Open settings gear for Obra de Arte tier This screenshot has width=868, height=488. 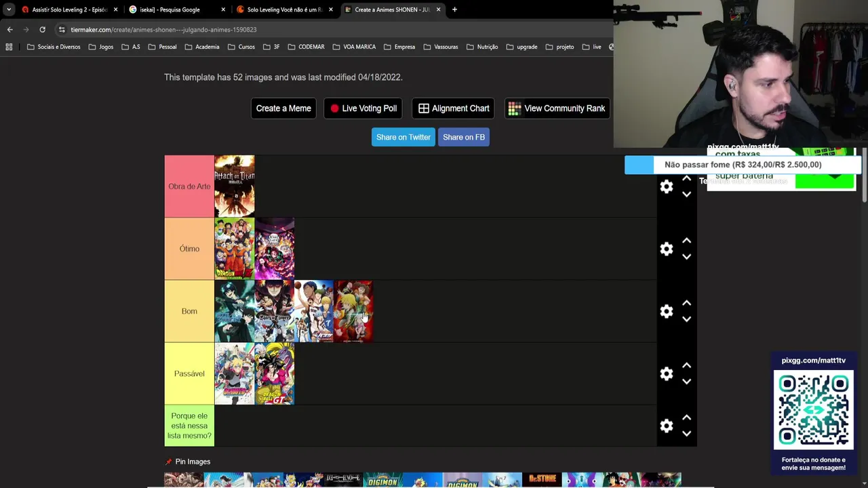click(x=667, y=186)
